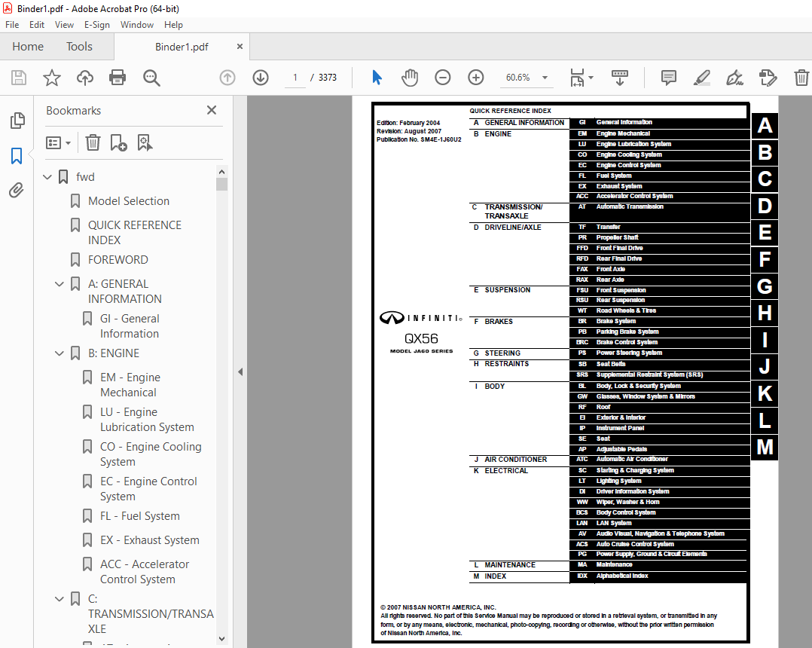812x648 pixels.
Task: Activate the Hand pan tool
Action: coord(410,78)
